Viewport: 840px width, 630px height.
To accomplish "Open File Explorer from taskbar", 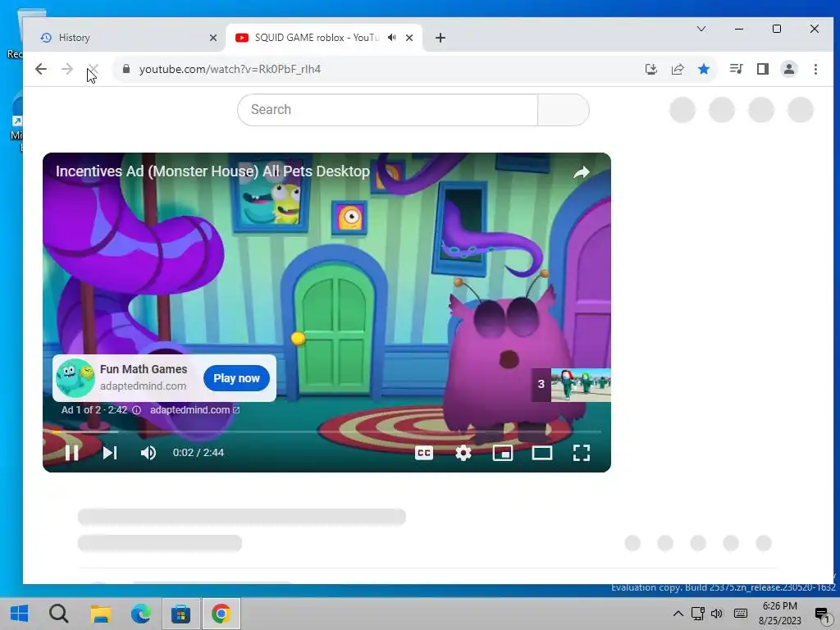I will point(100,614).
